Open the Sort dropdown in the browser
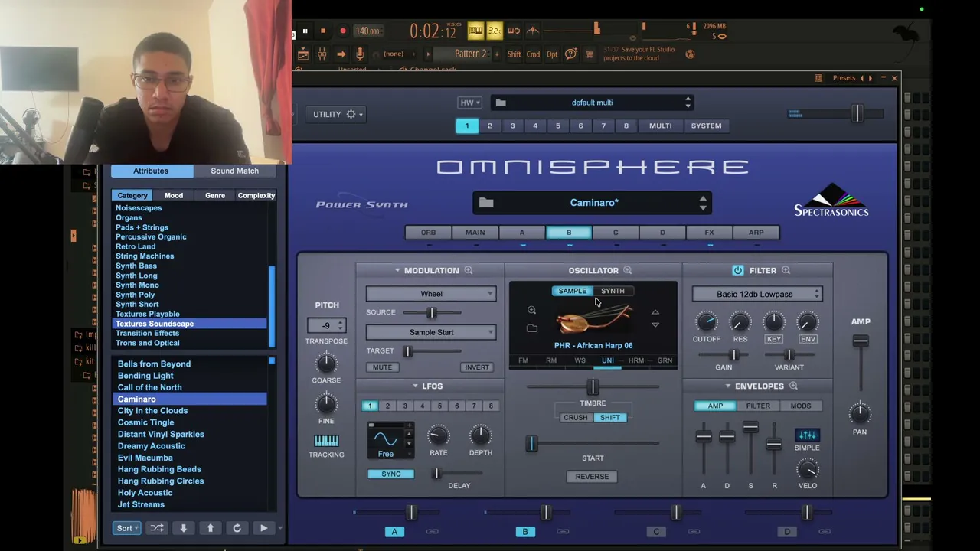Image resolution: width=980 pixels, height=551 pixels. click(126, 528)
